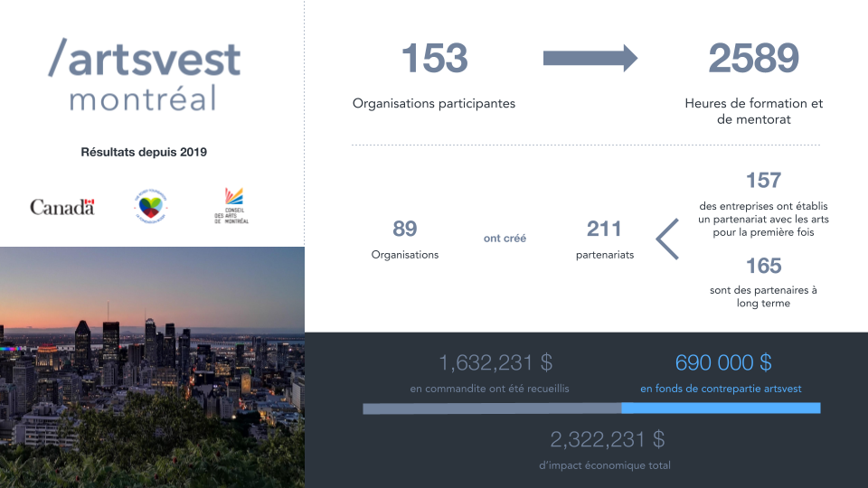Click the blue segment of the funding bar

[x=721, y=408]
